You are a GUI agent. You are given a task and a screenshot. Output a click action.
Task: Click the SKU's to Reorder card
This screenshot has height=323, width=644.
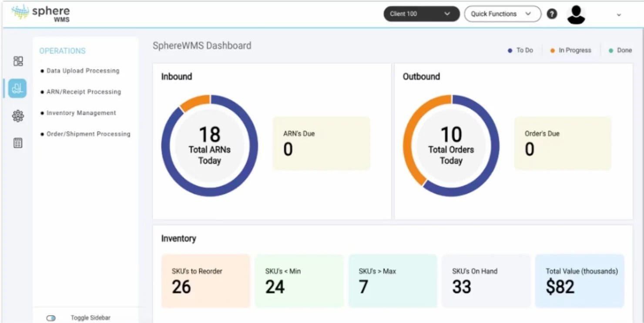[x=205, y=280]
